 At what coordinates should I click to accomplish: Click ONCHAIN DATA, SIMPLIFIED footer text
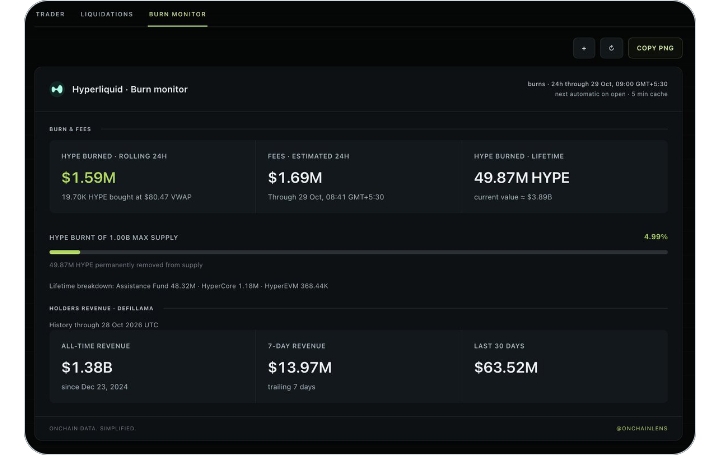[92, 429]
